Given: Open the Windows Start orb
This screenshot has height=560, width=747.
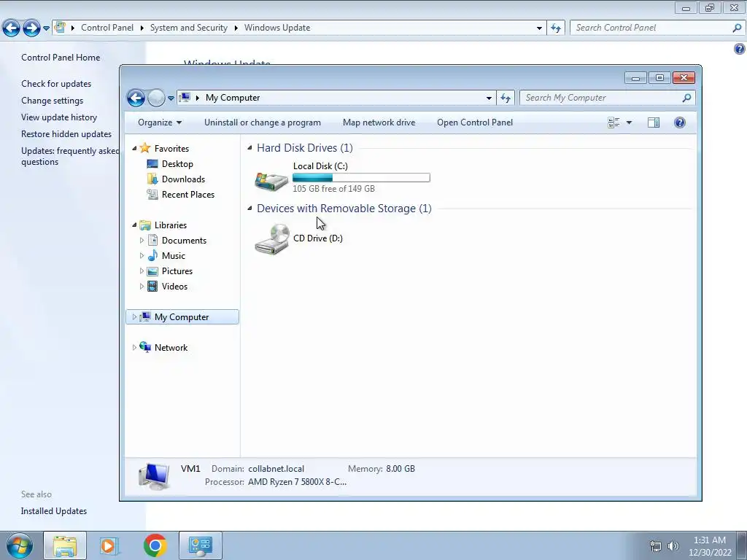Looking at the screenshot, I should [x=19, y=545].
